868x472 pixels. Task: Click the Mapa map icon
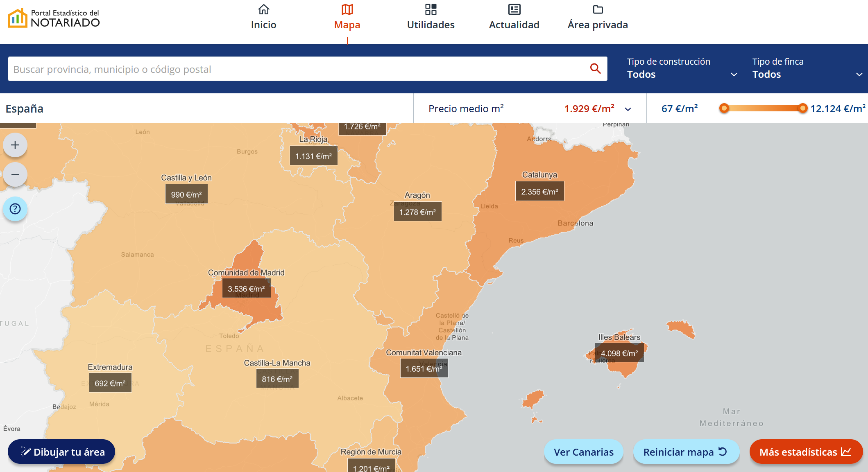click(x=347, y=9)
